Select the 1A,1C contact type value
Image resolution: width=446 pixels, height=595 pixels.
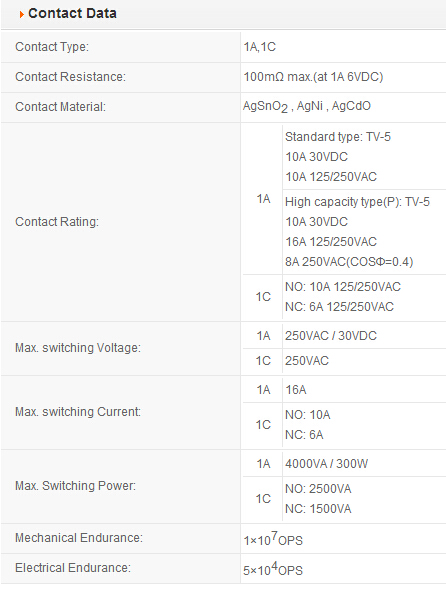(x=260, y=47)
